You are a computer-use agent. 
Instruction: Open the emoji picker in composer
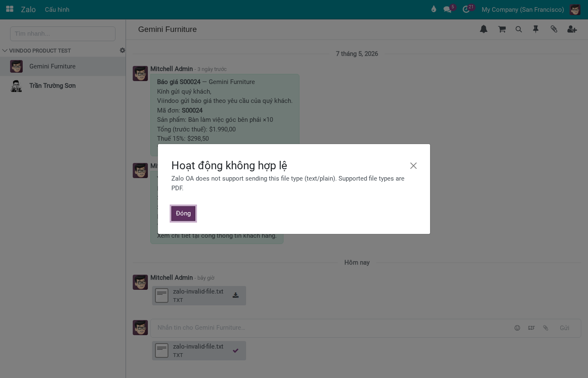coord(517,328)
